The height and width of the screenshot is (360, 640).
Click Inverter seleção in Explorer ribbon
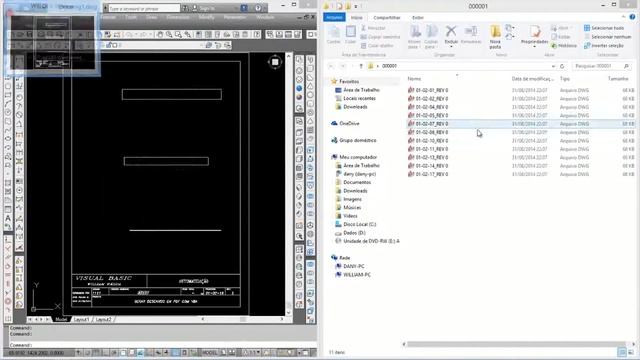click(604, 46)
